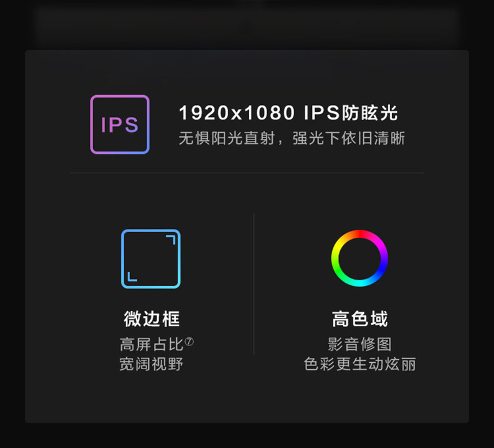Click the blurred banner above the card
Viewport: 494px width, 448px height.
pos(247,26)
